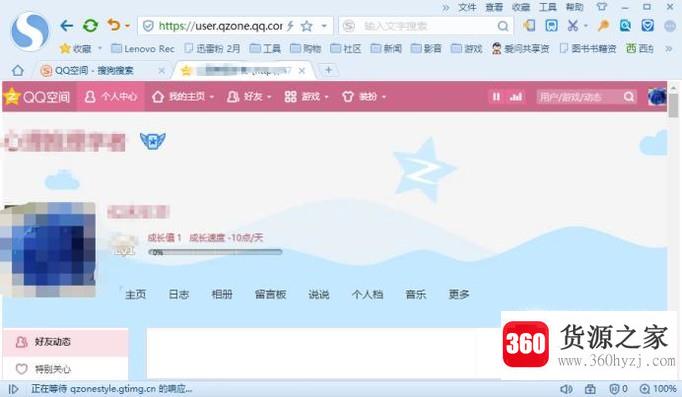Open the 相册 profile tab

pyautogui.click(x=222, y=294)
